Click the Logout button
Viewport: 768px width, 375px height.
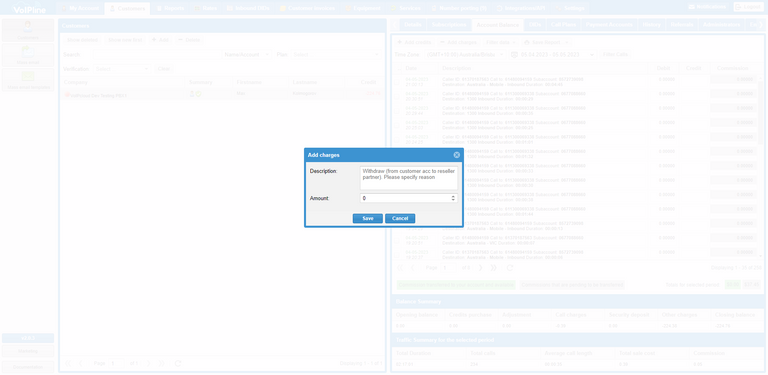pos(748,7)
